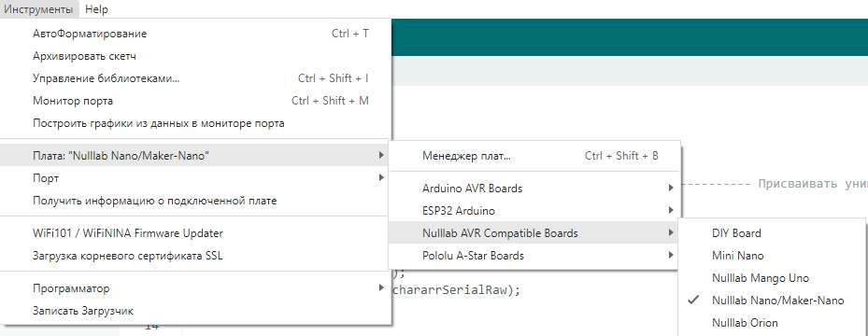Click Записать Загрузчик
This screenshot has width=868, height=336.
click(196, 311)
